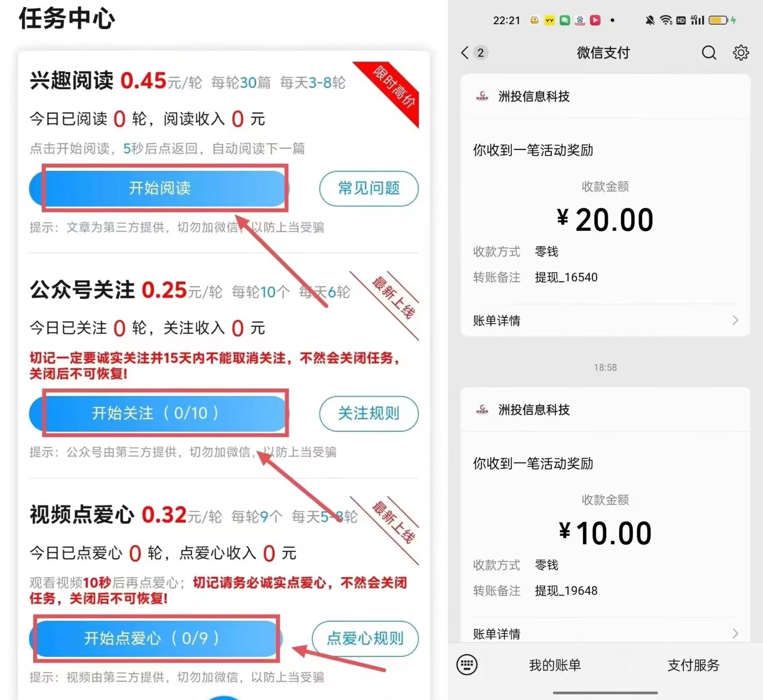Switch to keyboard input icon
763x700 pixels.
pyautogui.click(x=467, y=665)
